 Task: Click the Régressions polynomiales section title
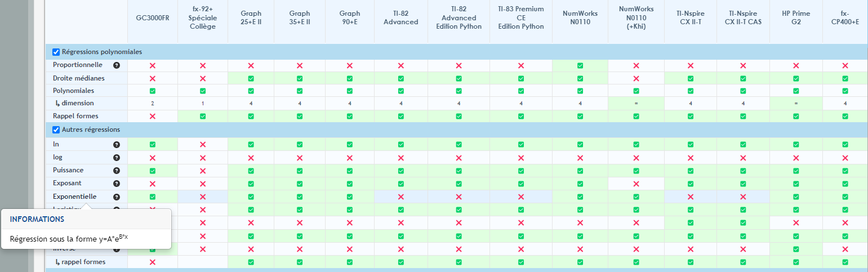tap(102, 52)
